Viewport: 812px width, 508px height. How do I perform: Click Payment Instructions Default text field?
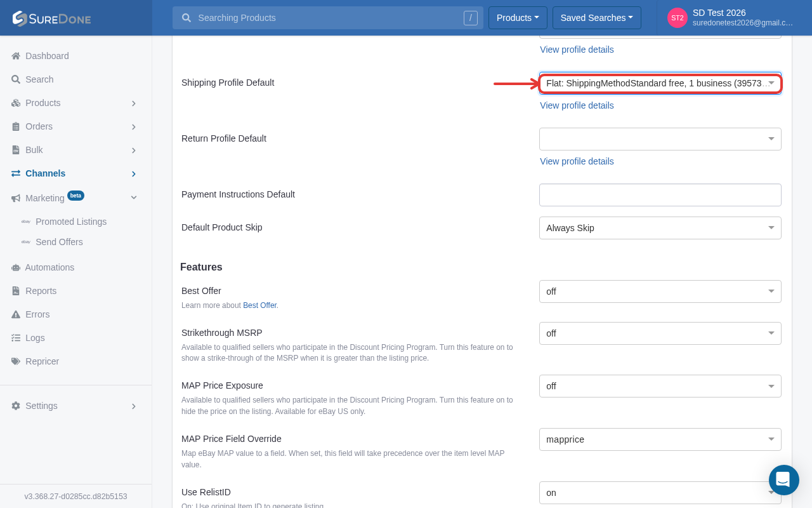pyautogui.click(x=660, y=195)
